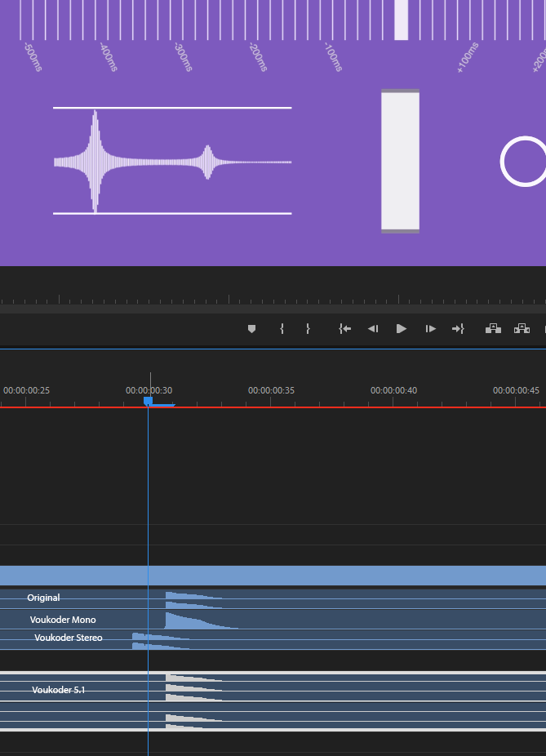Step forward one frame

[430, 329]
